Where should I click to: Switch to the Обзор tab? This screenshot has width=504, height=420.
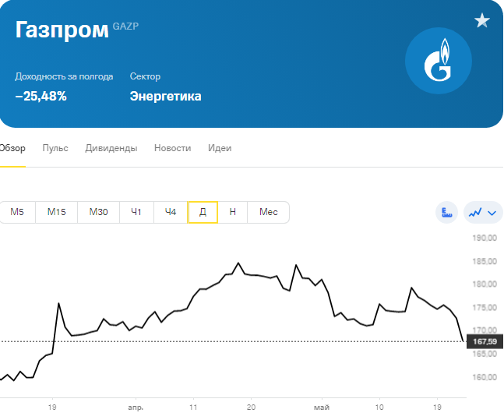click(x=12, y=148)
